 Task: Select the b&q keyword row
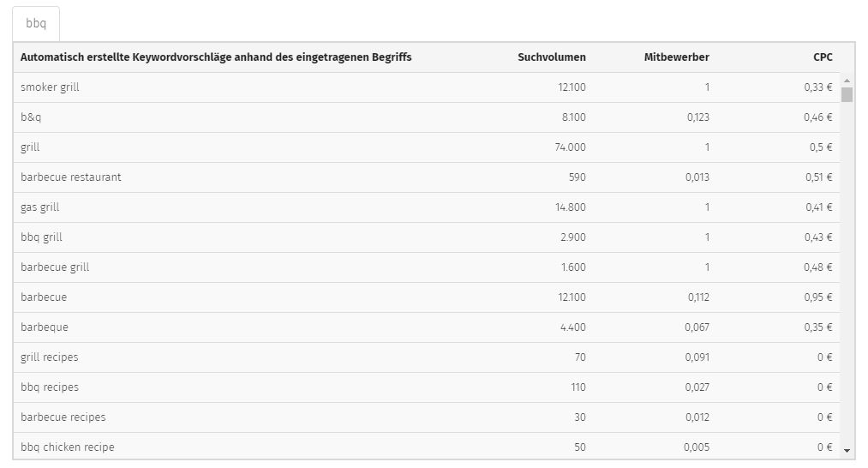coord(426,117)
